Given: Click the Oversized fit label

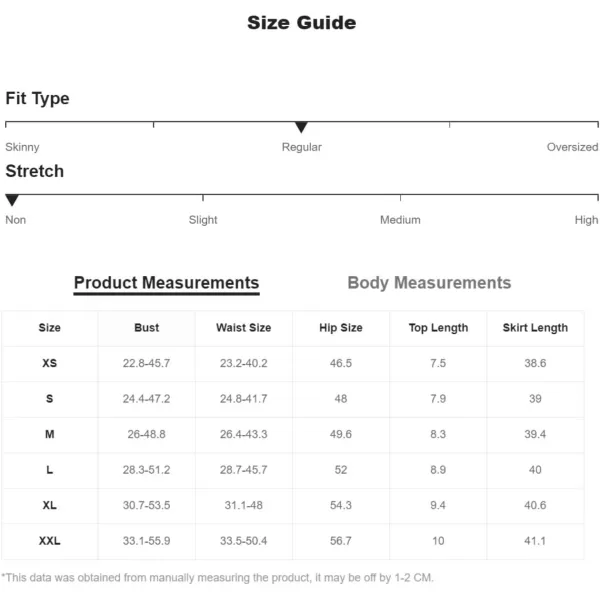Looking at the screenshot, I should (572, 147).
